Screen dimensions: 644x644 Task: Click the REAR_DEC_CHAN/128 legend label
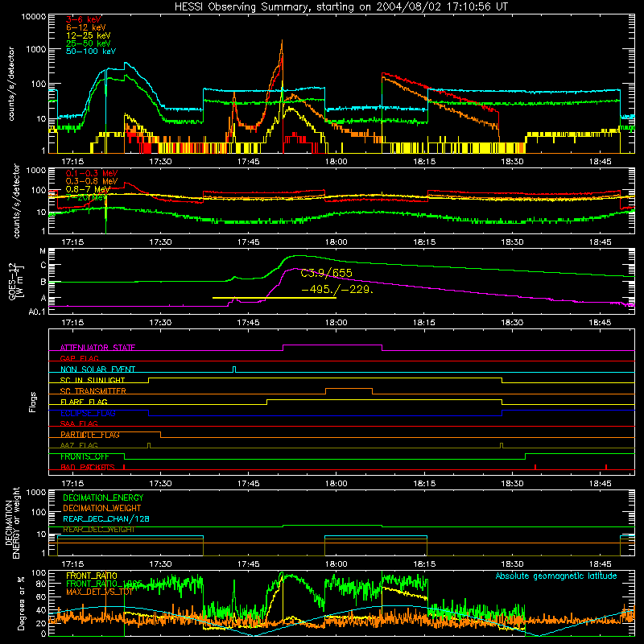click(x=106, y=518)
